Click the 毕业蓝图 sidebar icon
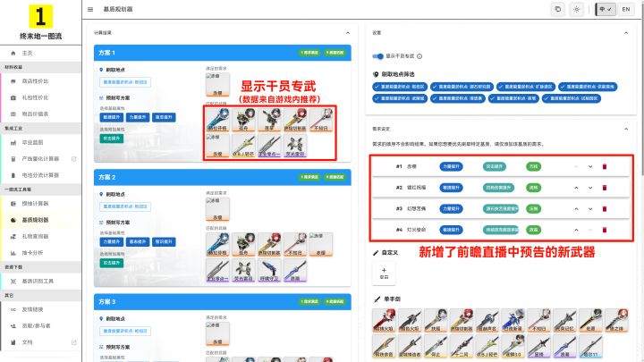This screenshot has width=644, height=362. [13, 142]
